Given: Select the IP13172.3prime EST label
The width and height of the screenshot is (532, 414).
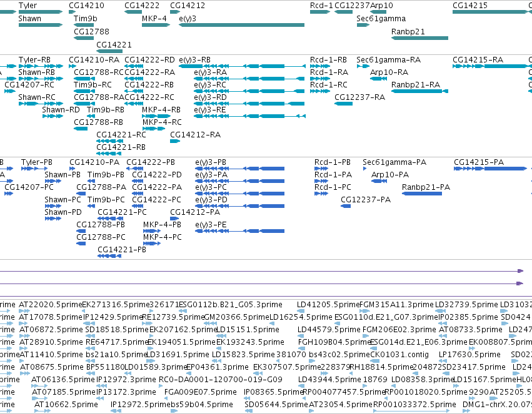Looking at the screenshot, I should click(x=126, y=392).
